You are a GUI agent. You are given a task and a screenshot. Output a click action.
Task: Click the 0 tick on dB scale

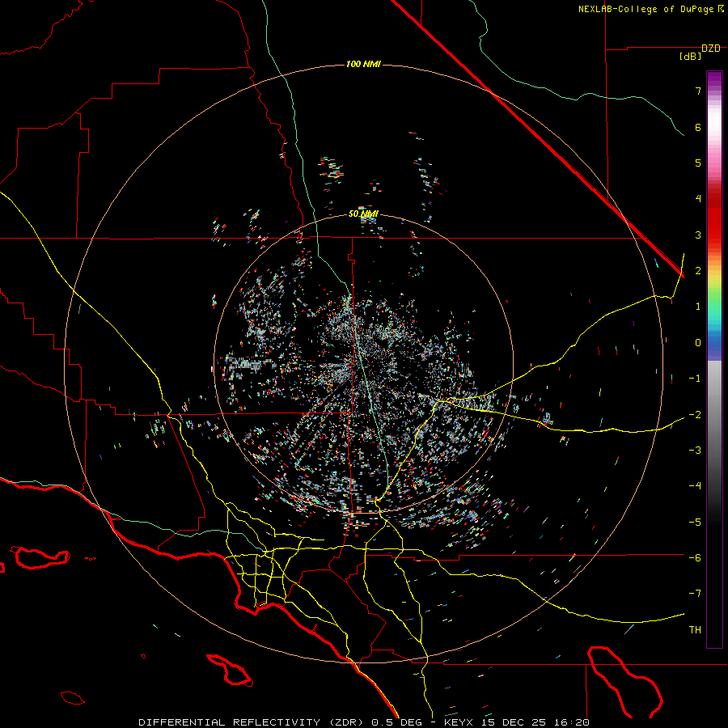tap(697, 342)
